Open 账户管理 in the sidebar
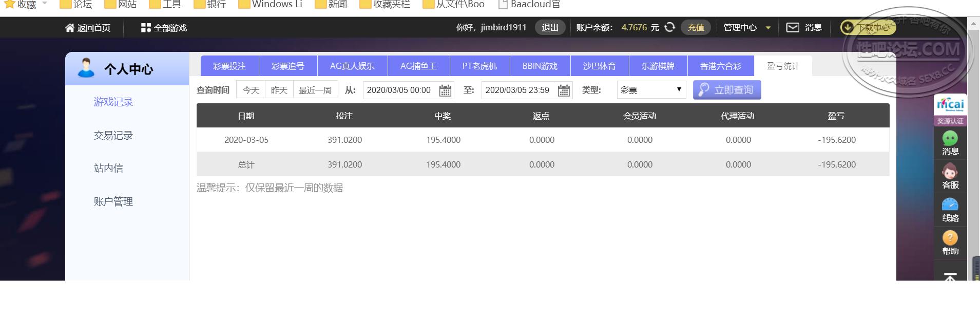Viewport: 980px width, 333px height. 113,201
